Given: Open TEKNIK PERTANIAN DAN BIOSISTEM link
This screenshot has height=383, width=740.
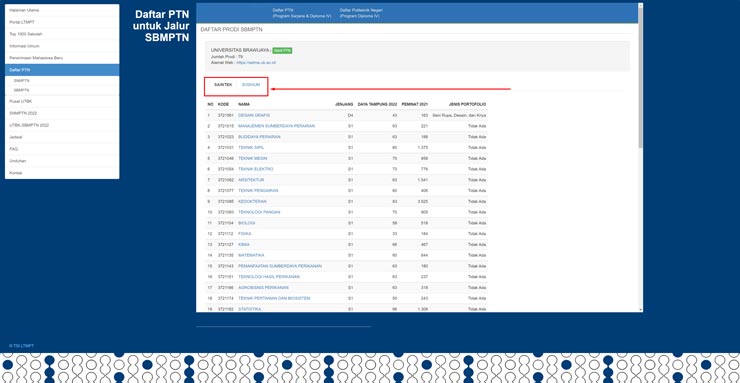Looking at the screenshot, I should [274, 298].
